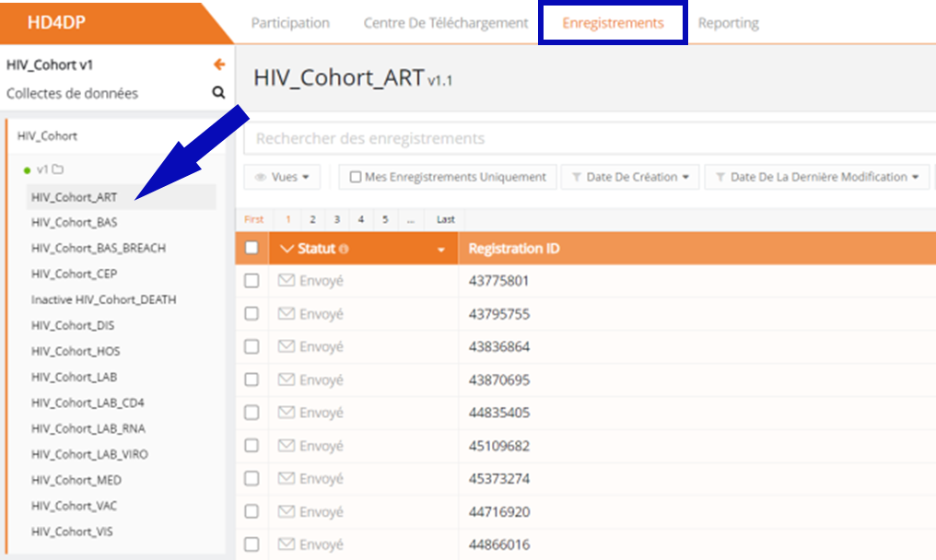Image resolution: width=936 pixels, height=560 pixels.
Task: Click the search magnifier next to Collectes de données
Action: tap(218, 93)
